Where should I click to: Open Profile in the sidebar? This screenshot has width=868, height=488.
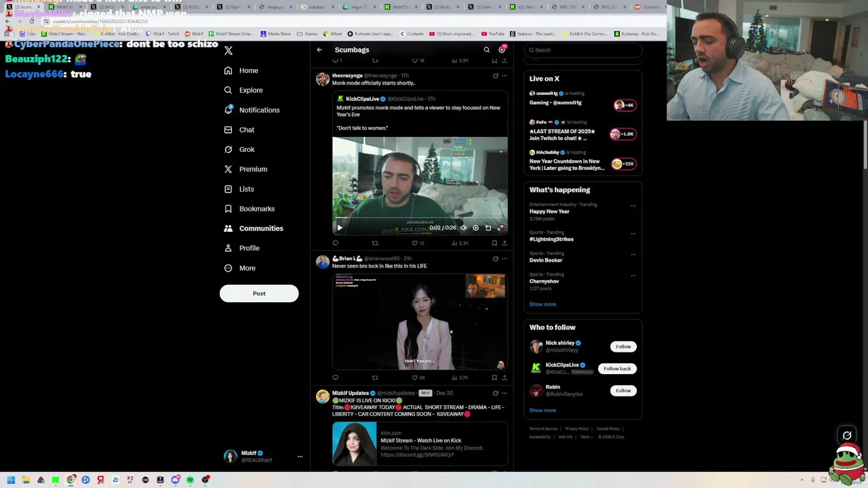click(241, 248)
